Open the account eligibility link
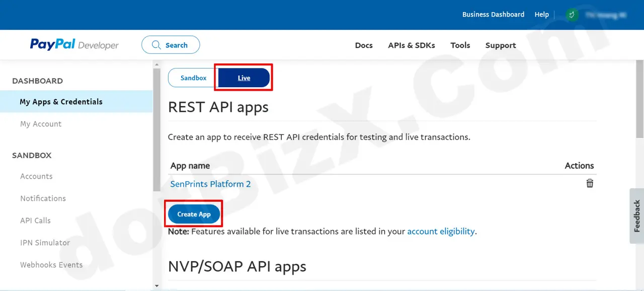The width and height of the screenshot is (644, 291). click(441, 231)
